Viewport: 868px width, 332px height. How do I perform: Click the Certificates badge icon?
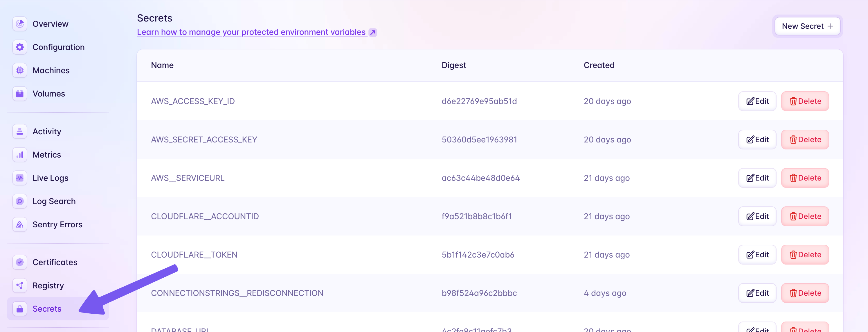pyautogui.click(x=20, y=263)
